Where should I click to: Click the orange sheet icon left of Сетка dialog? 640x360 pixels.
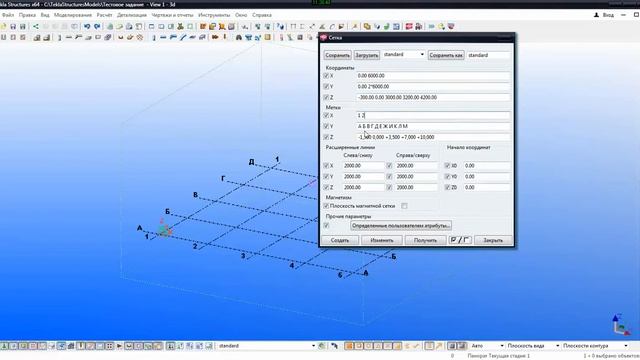[268, 38]
